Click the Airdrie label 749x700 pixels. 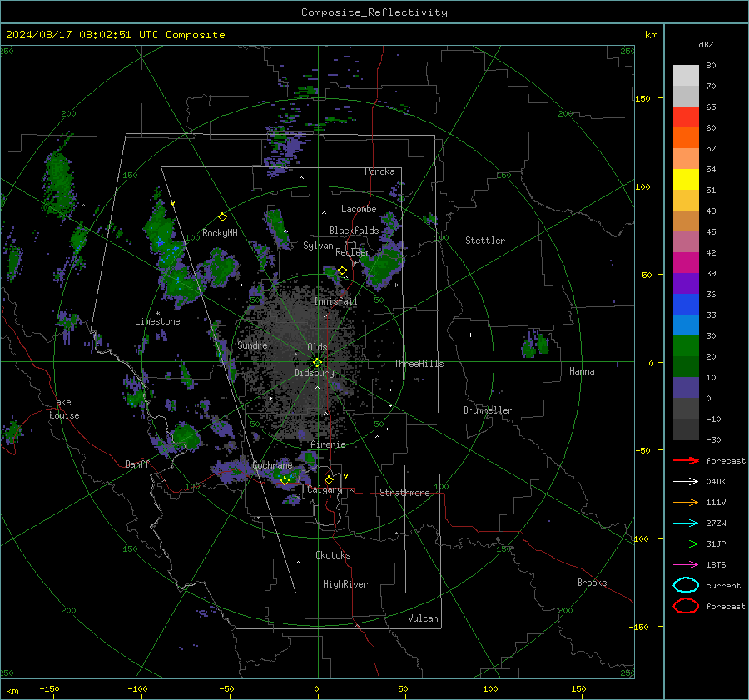pyautogui.click(x=328, y=444)
